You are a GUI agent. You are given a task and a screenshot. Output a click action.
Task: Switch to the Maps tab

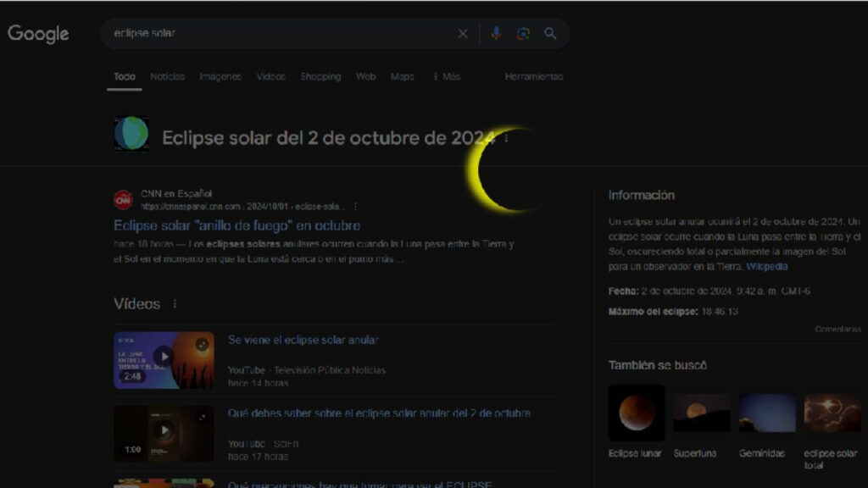402,76
